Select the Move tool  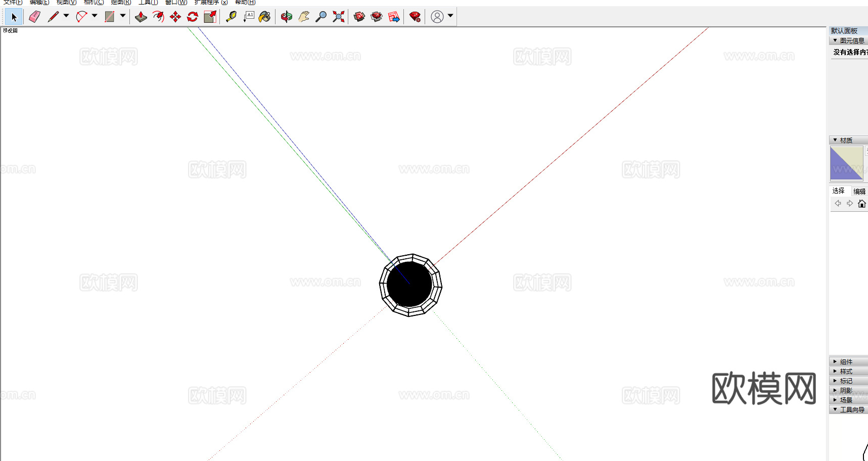click(175, 17)
